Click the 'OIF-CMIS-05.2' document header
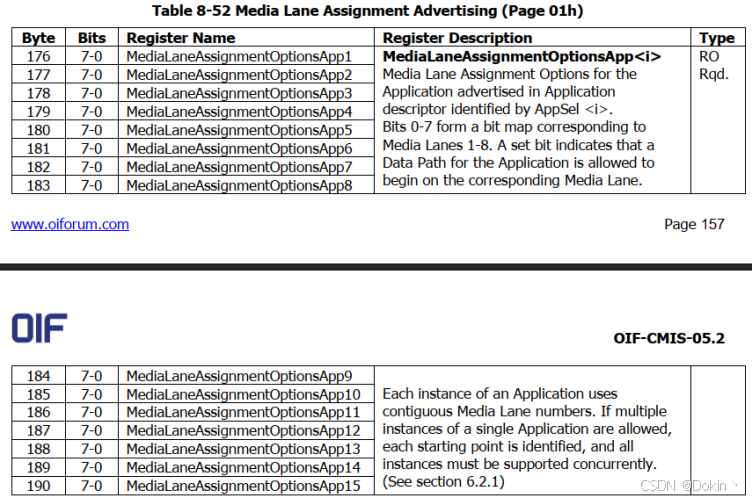Screen dimensions: 752x499 click(669, 338)
